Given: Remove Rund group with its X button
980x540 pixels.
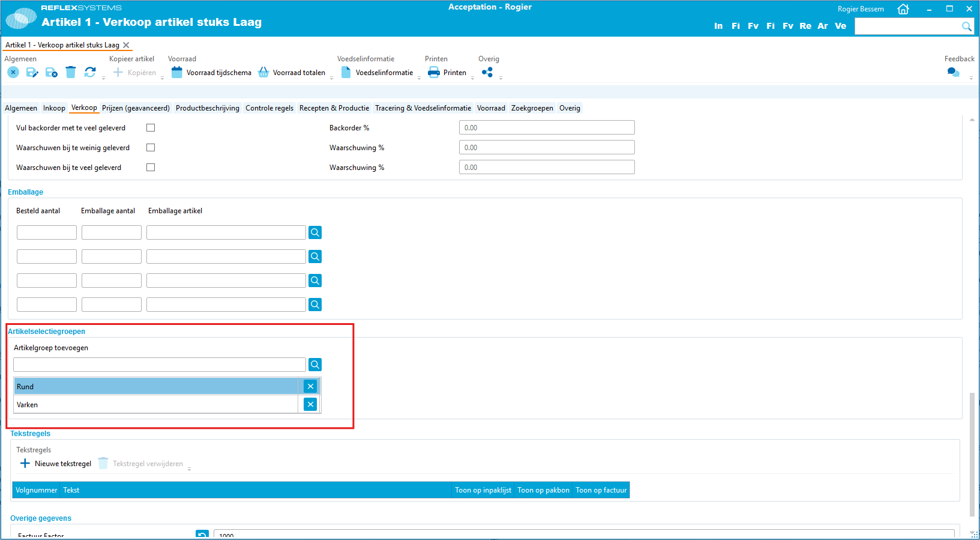Looking at the screenshot, I should click(x=310, y=386).
